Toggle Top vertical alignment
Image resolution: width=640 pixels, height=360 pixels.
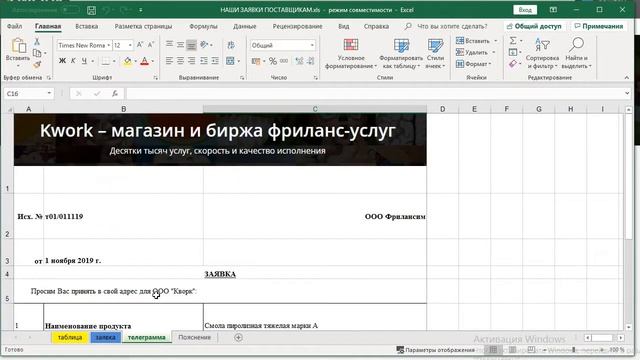pyautogui.click(x=169, y=44)
